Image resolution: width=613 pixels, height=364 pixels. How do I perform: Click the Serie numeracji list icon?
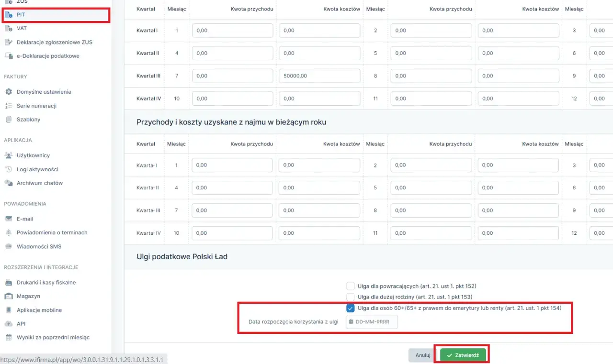point(8,106)
